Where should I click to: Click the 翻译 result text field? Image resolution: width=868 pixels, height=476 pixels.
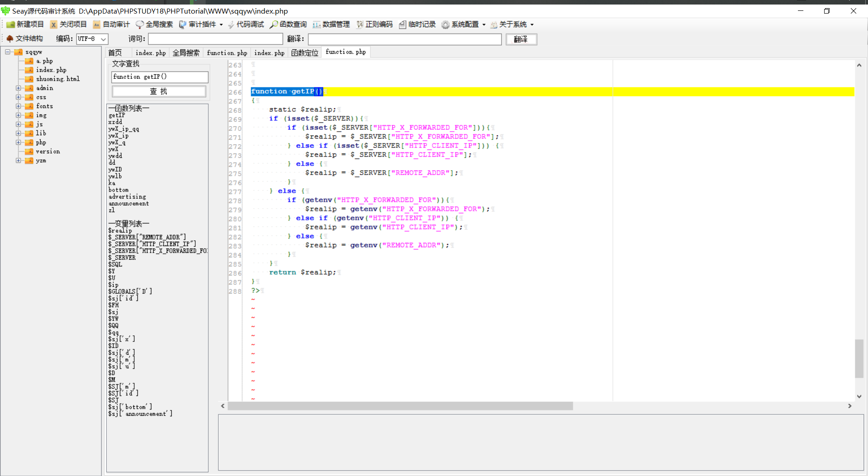point(405,39)
